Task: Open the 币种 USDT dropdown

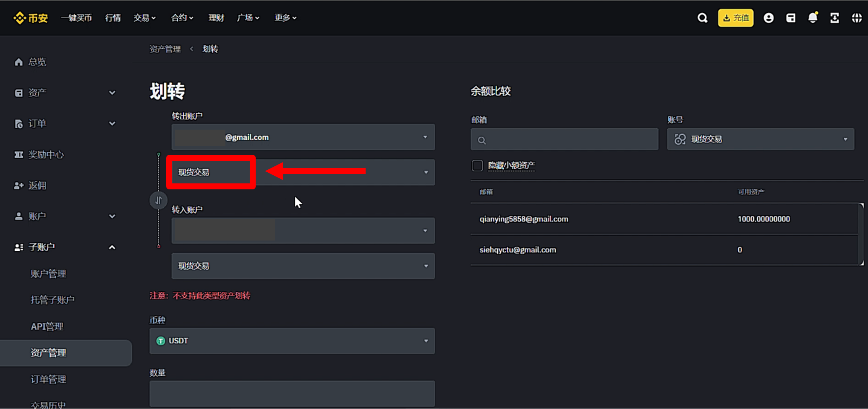Action: point(292,341)
